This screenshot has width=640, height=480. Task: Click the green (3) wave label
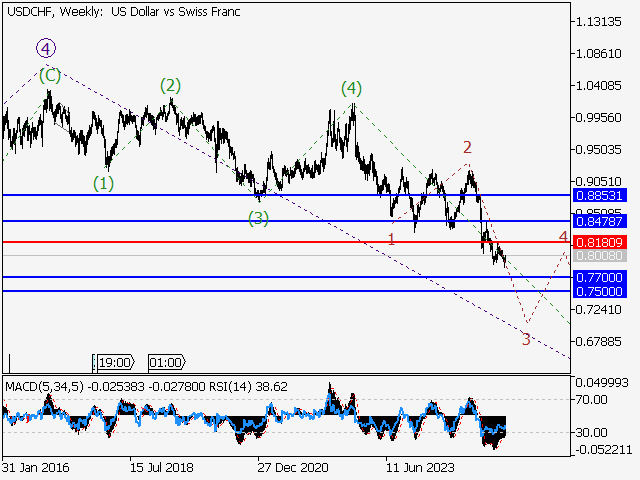(258, 218)
